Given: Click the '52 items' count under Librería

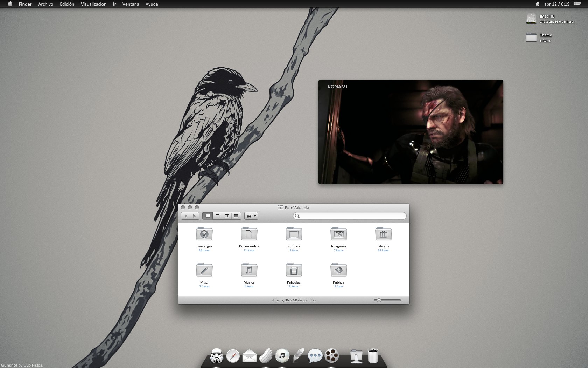Looking at the screenshot, I should click(x=384, y=250).
